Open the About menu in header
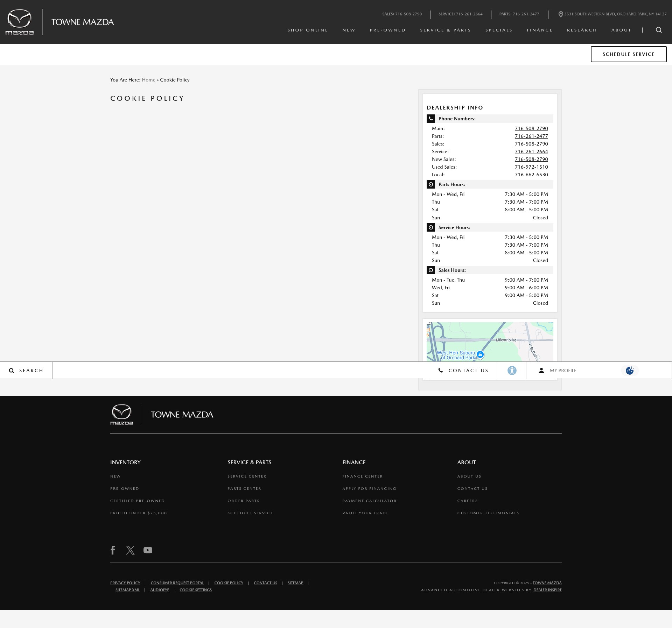This screenshot has width=672, height=628. pos(621,30)
